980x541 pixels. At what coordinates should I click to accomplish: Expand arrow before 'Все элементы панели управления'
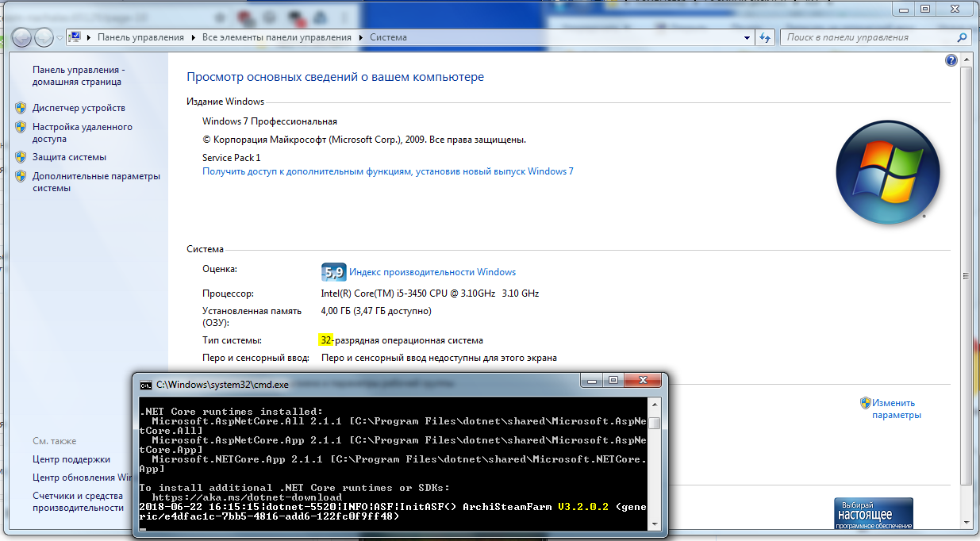193,37
